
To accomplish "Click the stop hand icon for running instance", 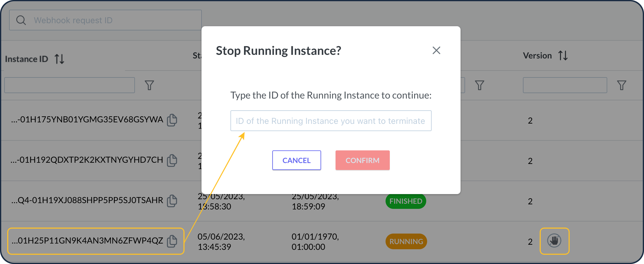I will tap(554, 241).
